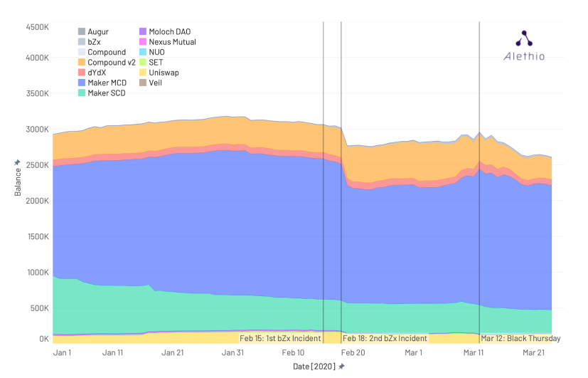Click the 2500K y-axis tick label

pyautogui.click(x=38, y=164)
